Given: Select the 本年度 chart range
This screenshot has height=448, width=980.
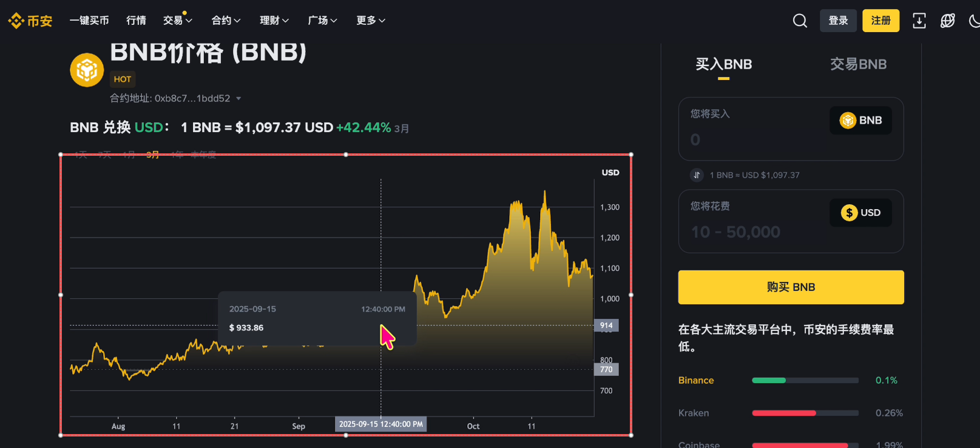Looking at the screenshot, I should (203, 155).
